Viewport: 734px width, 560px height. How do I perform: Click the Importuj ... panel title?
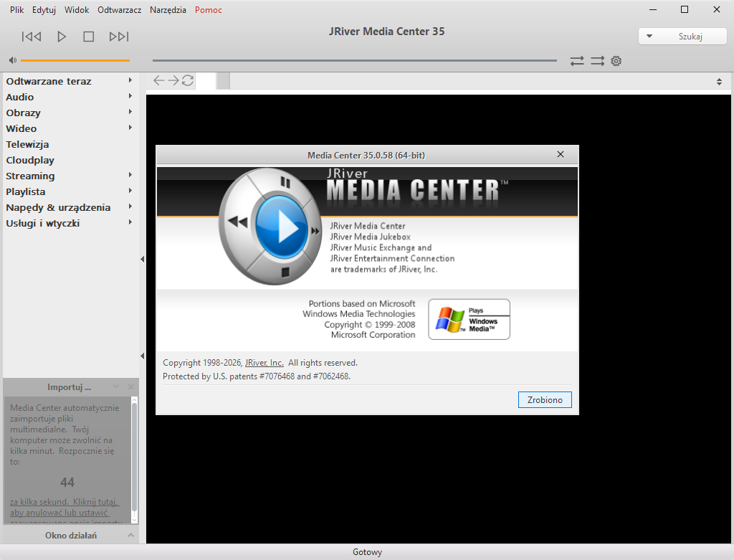click(x=69, y=387)
